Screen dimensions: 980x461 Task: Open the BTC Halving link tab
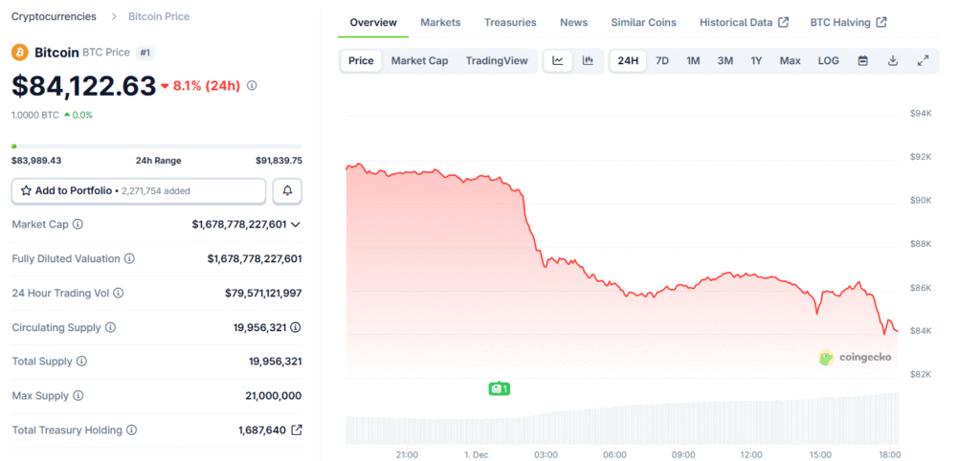point(848,23)
